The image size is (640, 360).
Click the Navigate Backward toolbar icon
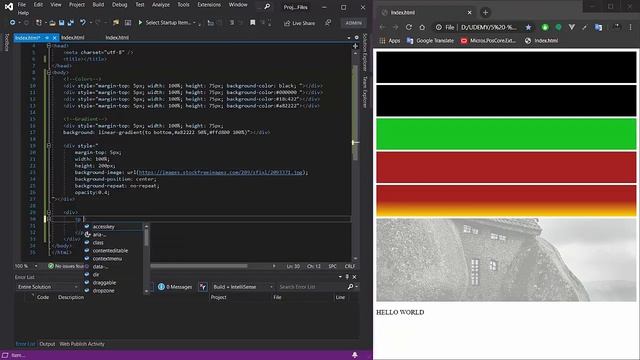pos(13,23)
